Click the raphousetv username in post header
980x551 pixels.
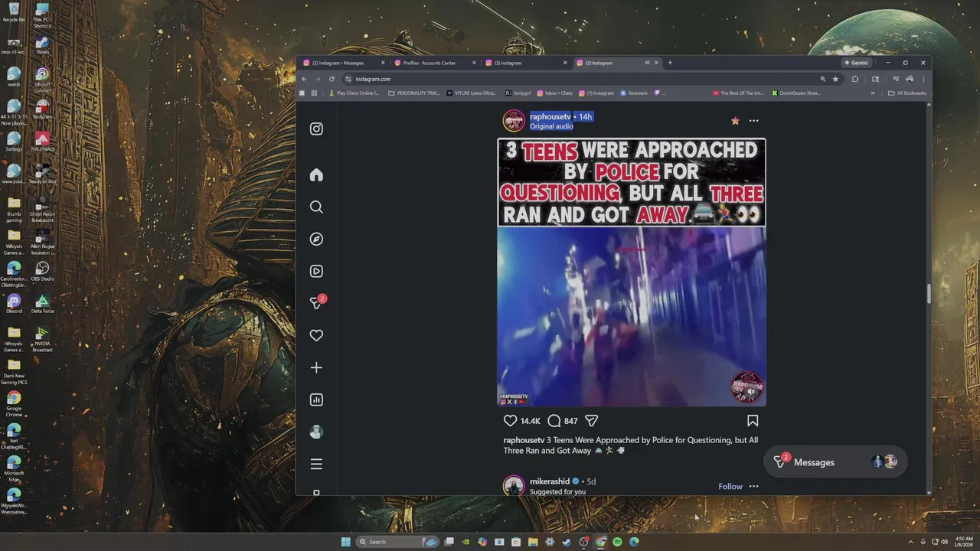pyautogui.click(x=550, y=117)
